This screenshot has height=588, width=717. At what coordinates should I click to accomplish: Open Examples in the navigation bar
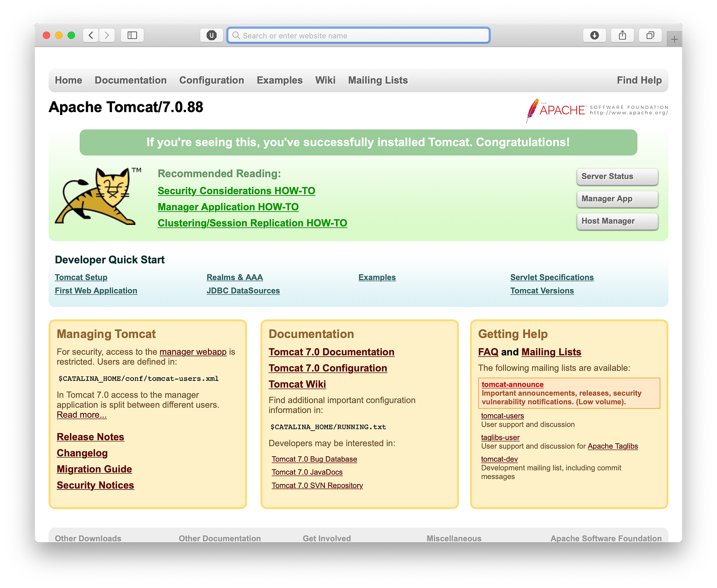tap(280, 80)
